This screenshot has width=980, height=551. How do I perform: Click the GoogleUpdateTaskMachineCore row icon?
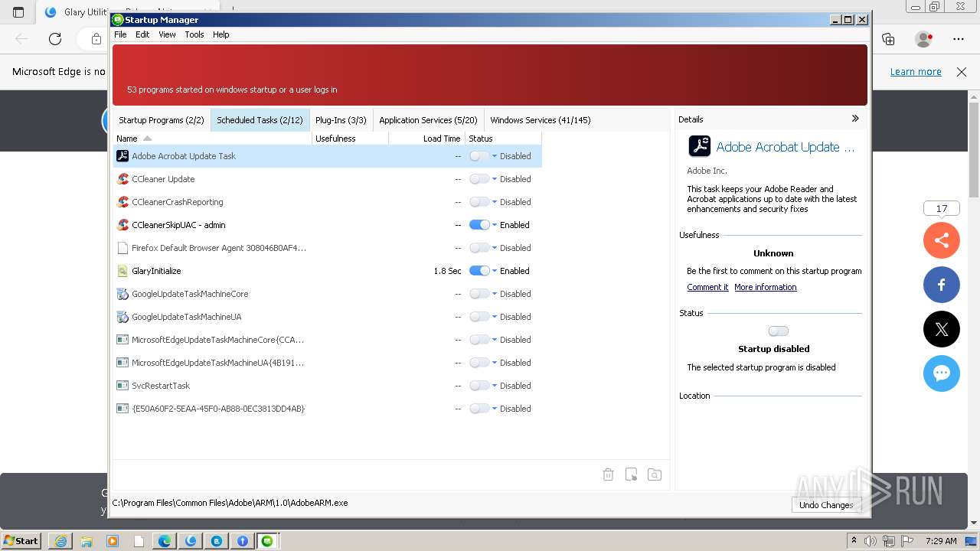click(122, 294)
